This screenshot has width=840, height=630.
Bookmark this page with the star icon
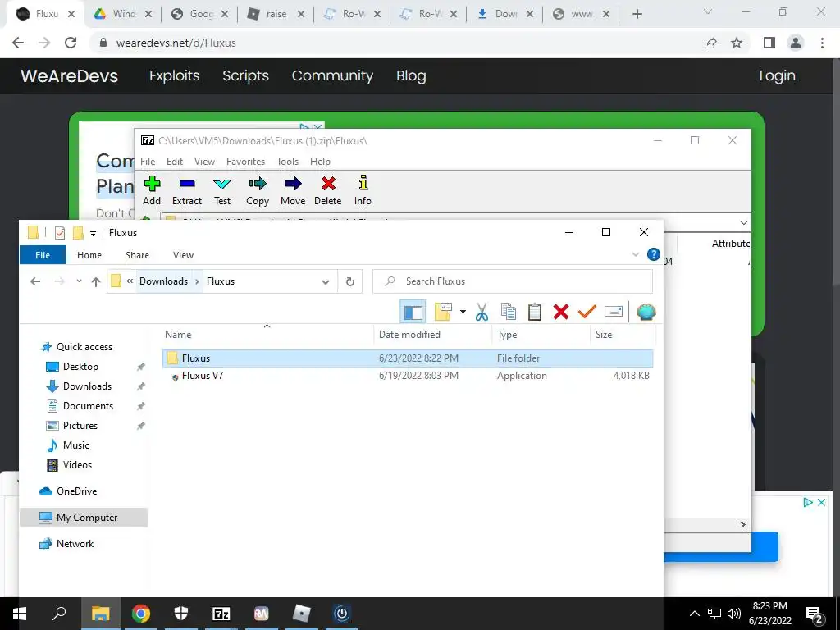(x=737, y=43)
